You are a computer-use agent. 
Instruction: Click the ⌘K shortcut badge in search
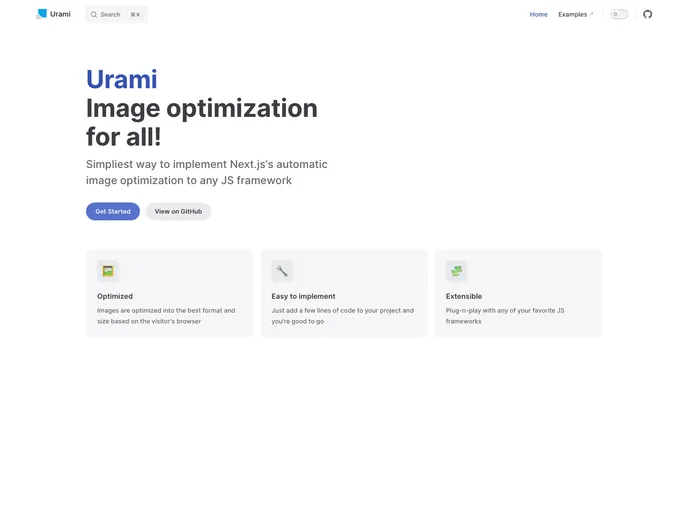click(135, 14)
